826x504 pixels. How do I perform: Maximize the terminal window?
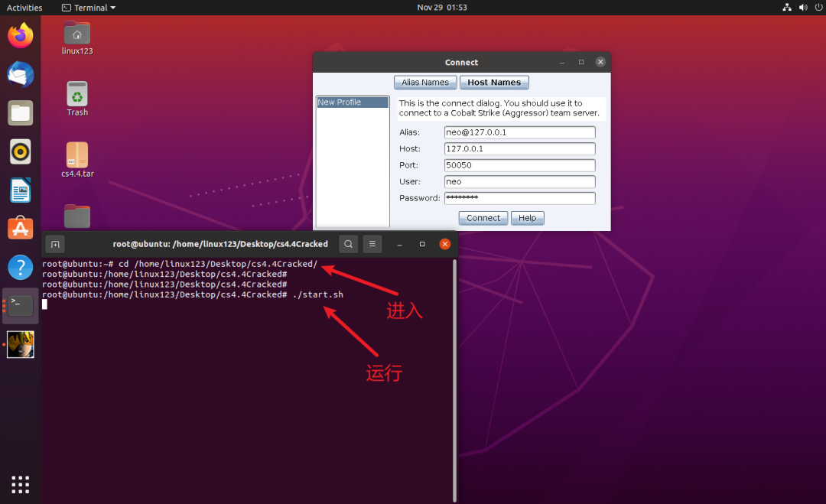(x=422, y=244)
